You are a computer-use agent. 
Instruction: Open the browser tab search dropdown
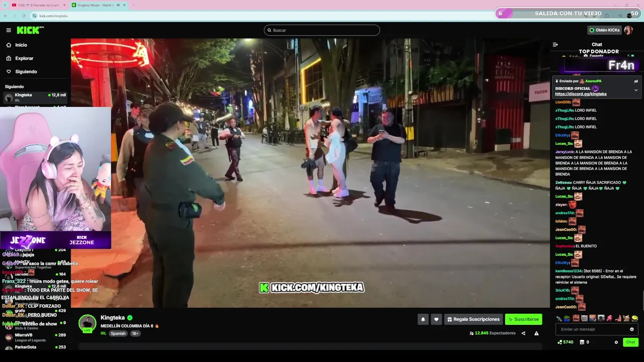[5, 5]
